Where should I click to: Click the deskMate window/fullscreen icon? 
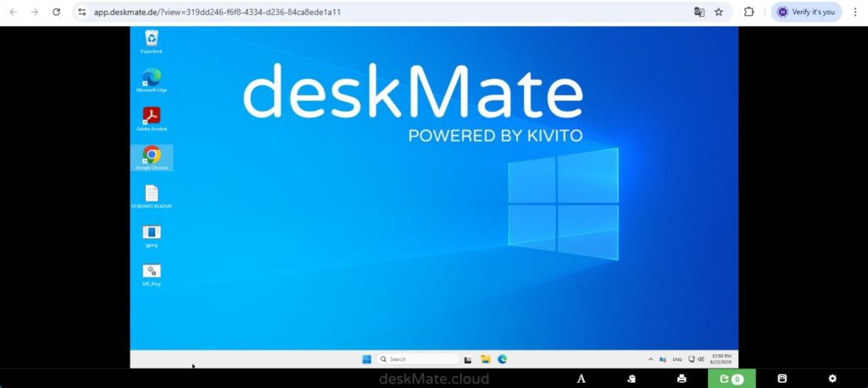click(x=782, y=379)
